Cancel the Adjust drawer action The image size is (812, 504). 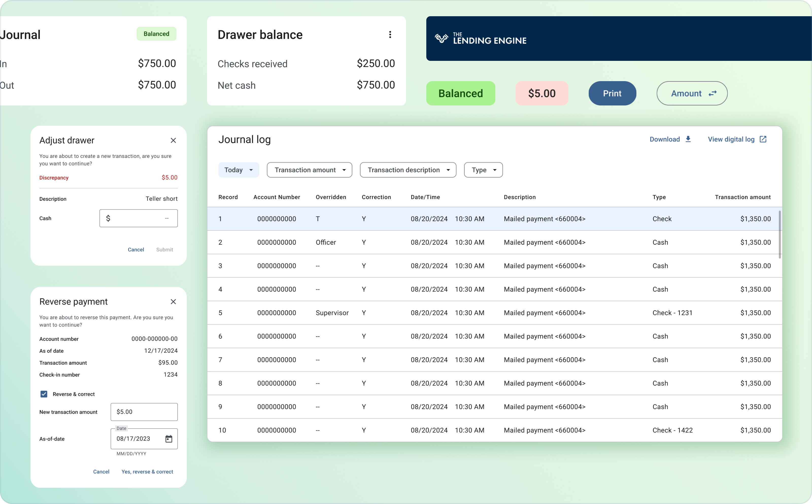tap(136, 249)
